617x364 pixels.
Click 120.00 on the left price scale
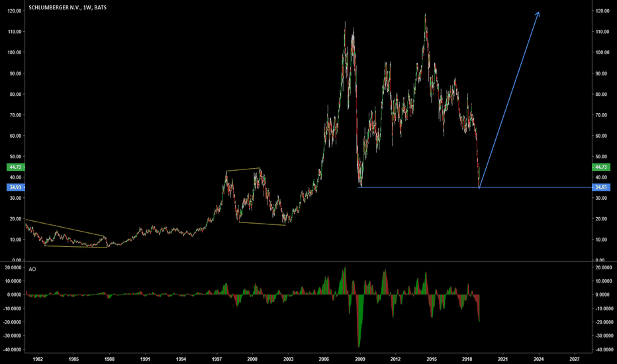click(15, 11)
